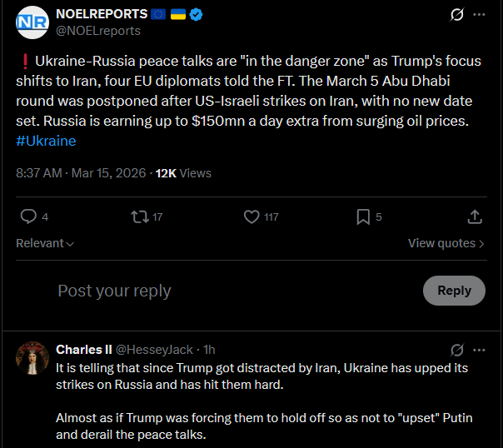Open the @HesseyJack handle link
Viewport: 503px width, 448px height.
click(154, 350)
